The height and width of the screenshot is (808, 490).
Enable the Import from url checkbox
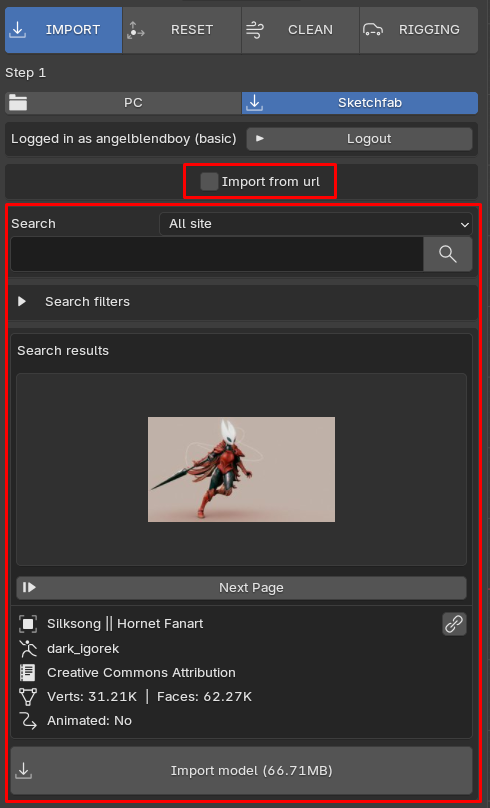coord(209,181)
